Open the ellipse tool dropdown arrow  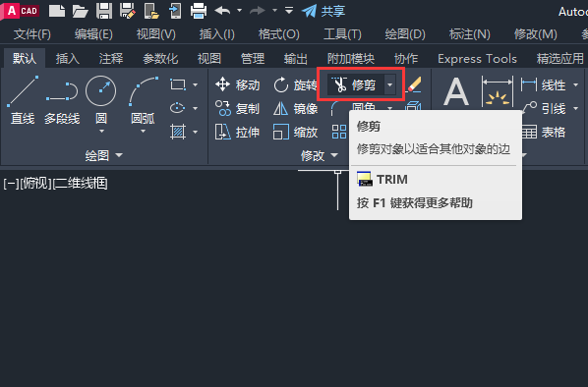195,109
